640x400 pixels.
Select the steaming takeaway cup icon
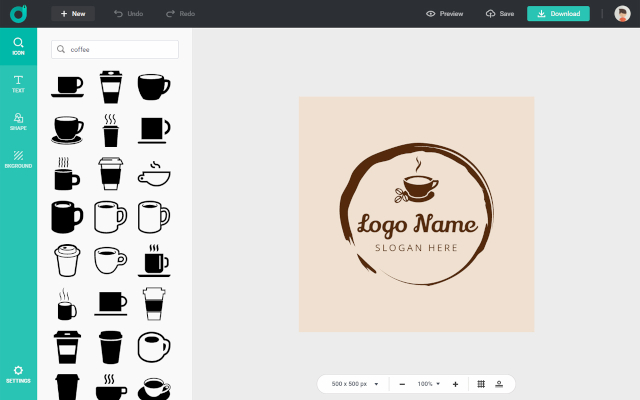coord(110,130)
